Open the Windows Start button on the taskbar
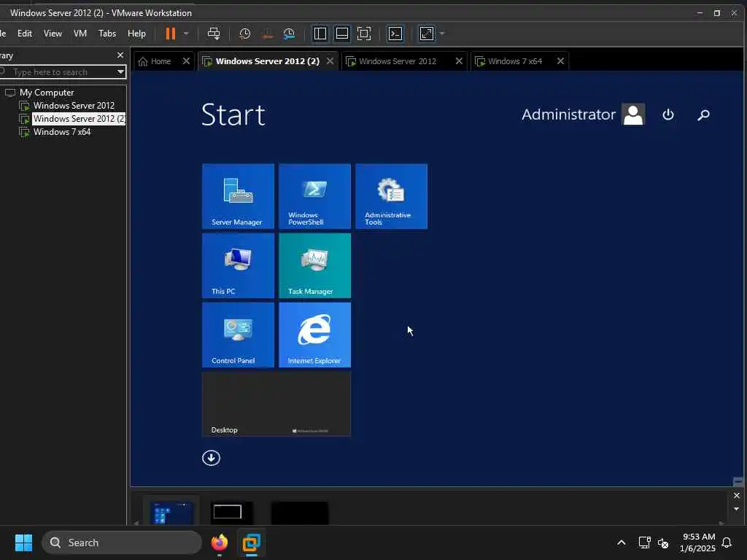Image resolution: width=747 pixels, height=560 pixels. [23, 542]
